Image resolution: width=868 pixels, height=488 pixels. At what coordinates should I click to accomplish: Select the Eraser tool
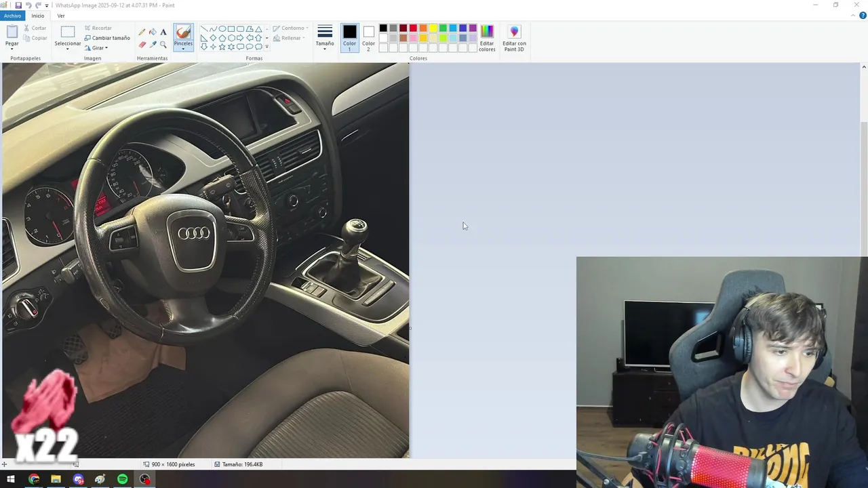[x=142, y=45]
